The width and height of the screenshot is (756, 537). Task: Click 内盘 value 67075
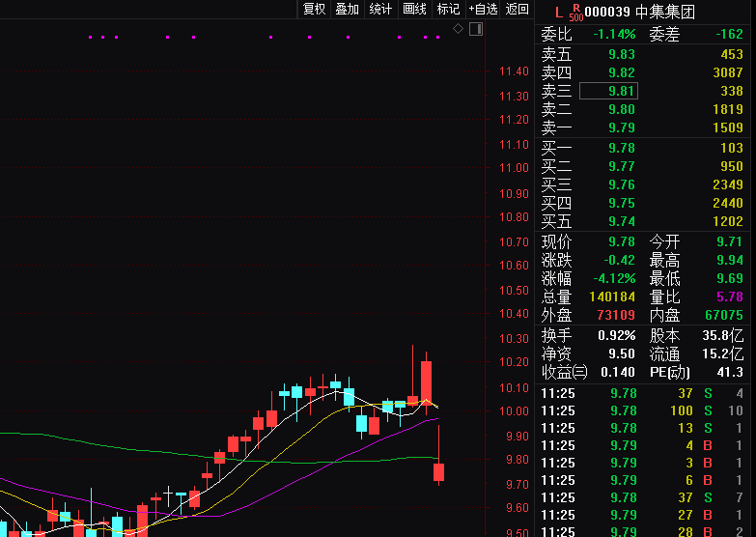pyautogui.click(x=724, y=315)
